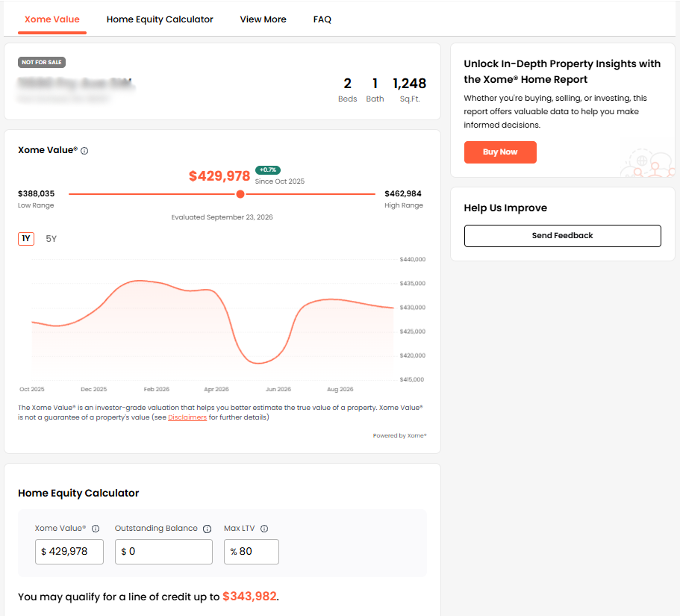Focus the Xome Value input field
The image size is (680, 616).
69,552
